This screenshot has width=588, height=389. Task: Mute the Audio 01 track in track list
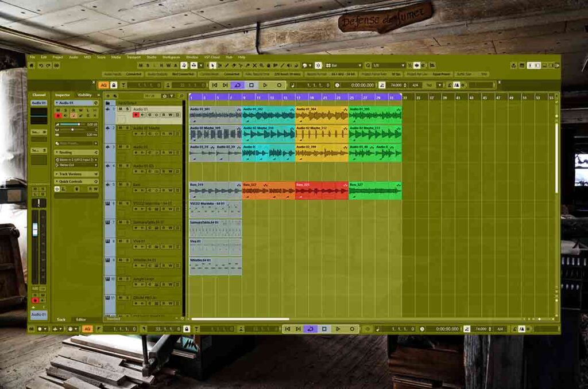[121, 109]
